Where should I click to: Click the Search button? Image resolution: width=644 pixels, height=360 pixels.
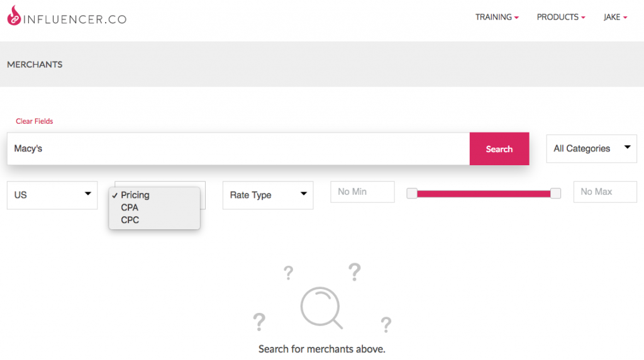point(499,149)
